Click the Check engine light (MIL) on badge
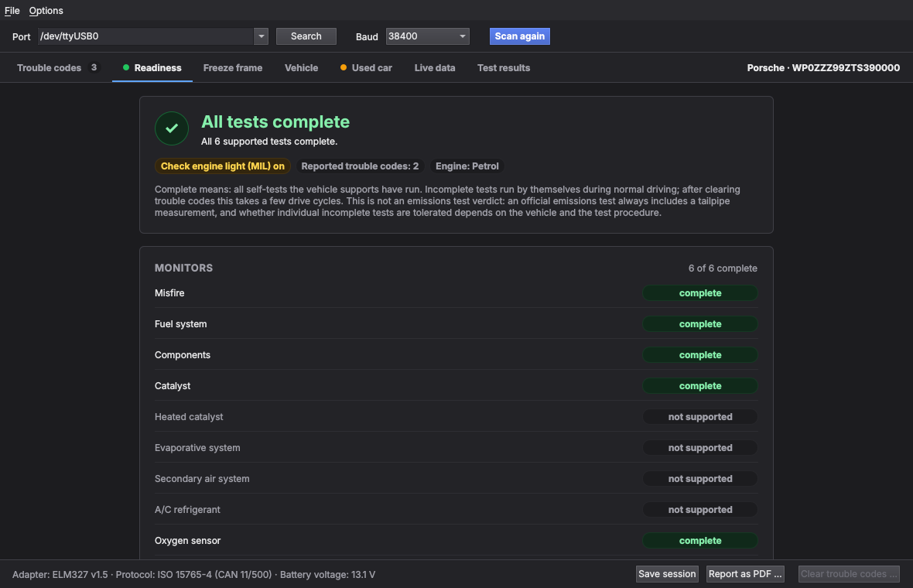Image resolution: width=913 pixels, height=588 pixels. coord(222,166)
